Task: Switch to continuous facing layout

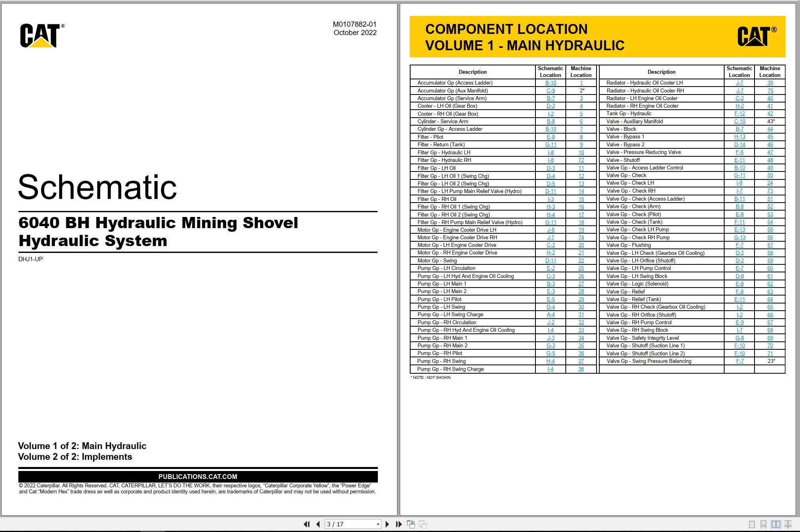Action: click(788, 524)
